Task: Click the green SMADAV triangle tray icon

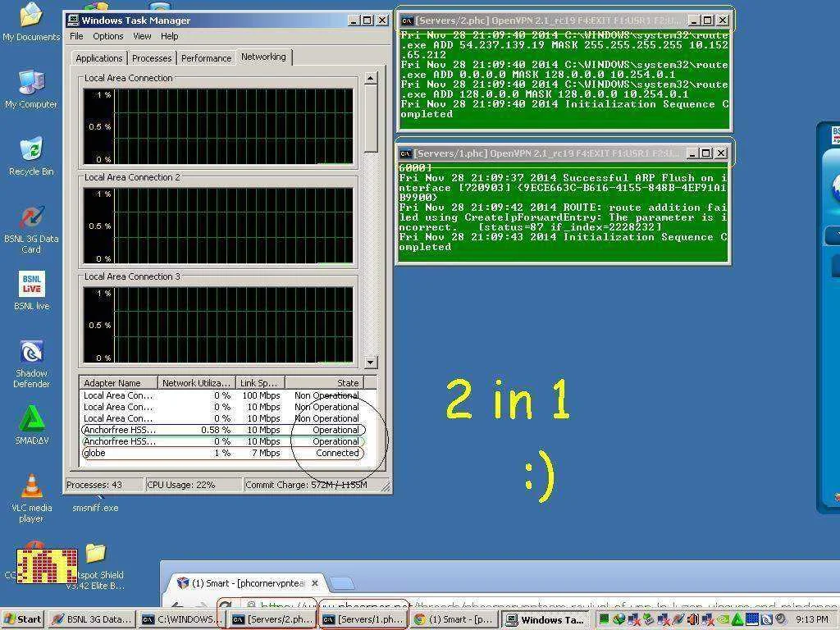Action: [737, 619]
